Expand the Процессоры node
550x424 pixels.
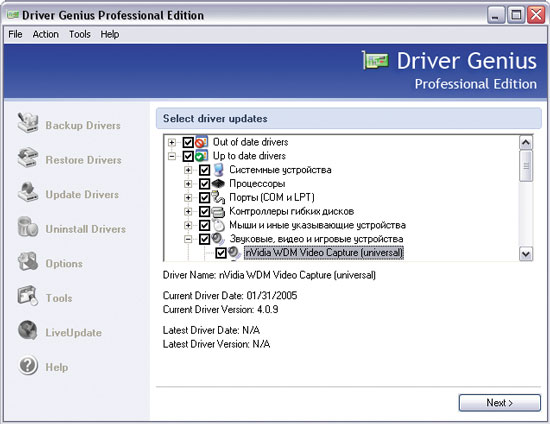[x=188, y=184]
